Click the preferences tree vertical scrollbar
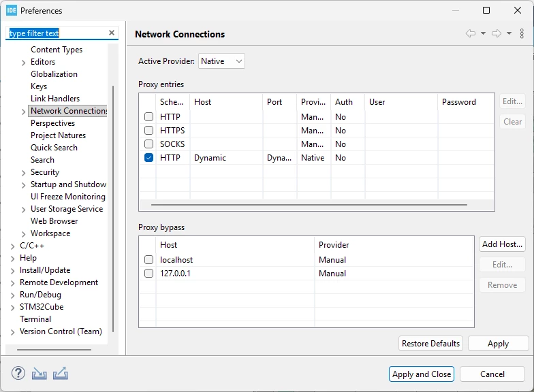The height and width of the screenshot is (392, 534). (113, 208)
